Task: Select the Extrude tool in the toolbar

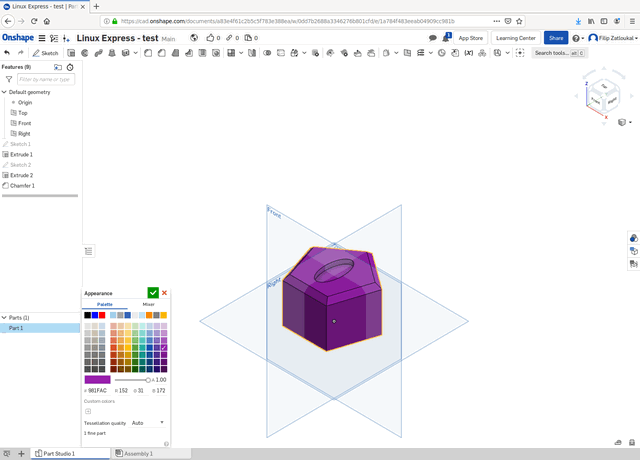Action: pyautogui.click(x=71, y=53)
